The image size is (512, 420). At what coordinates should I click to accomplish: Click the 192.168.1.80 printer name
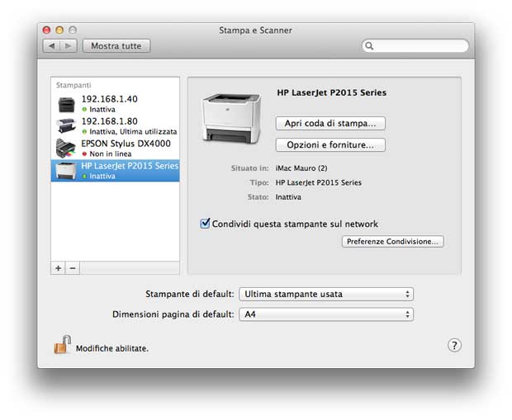pos(109,121)
